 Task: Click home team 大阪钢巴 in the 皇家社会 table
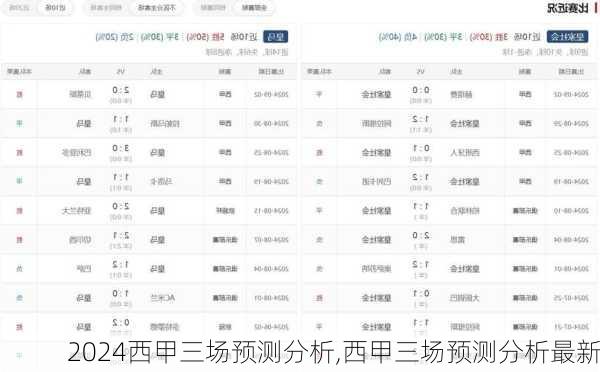pos(465,298)
